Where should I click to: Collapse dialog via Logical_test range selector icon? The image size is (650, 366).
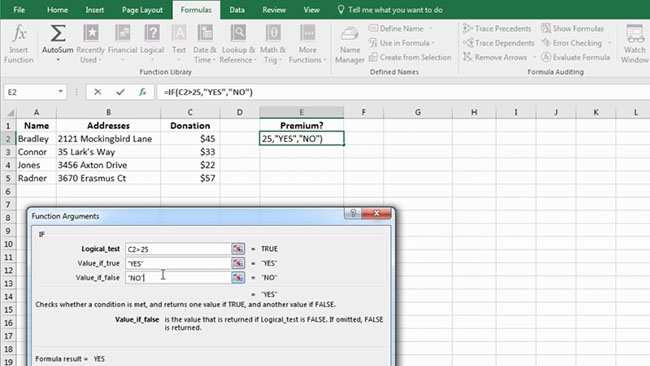click(x=238, y=249)
